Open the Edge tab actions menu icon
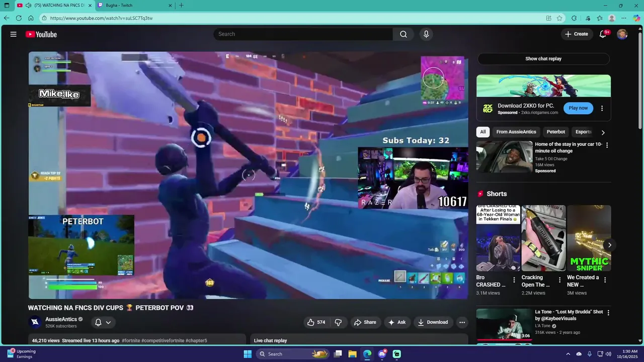This screenshot has width=644, height=362. click(x=7, y=6)
